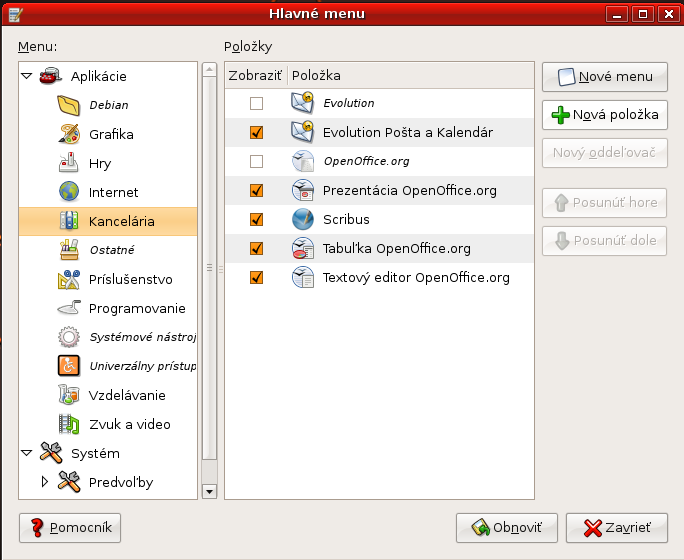Select the Scribus item row text
This screenshot has width=684, height=560.
pos(346,219)
